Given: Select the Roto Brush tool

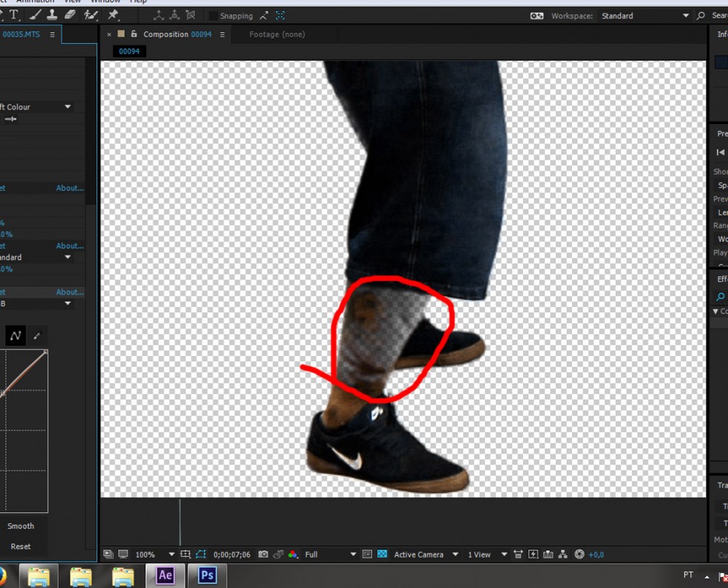Looking at the screenshot, I should [x=91, y=15].
